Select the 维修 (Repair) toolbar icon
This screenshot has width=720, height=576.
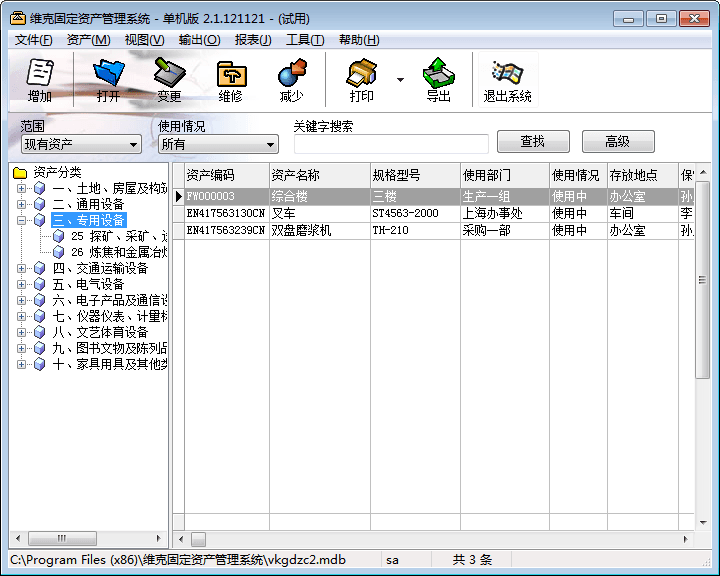coord(230,80)
